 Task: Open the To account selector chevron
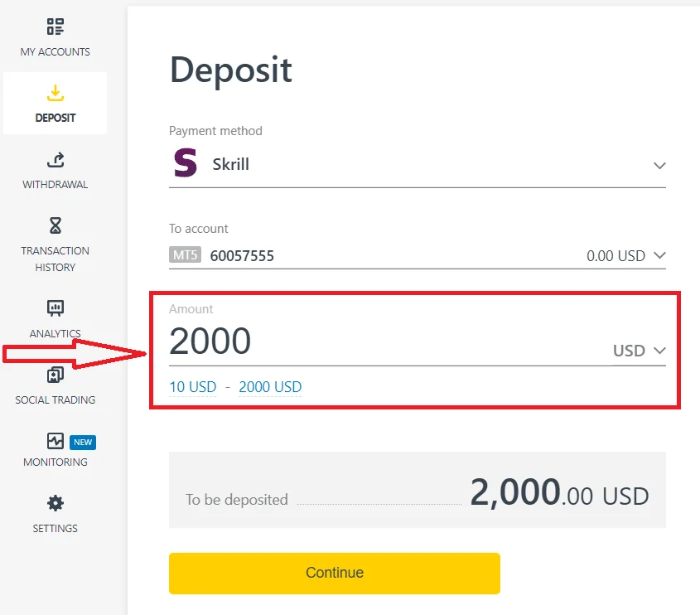pyautogui.click(x=659, y=256)
